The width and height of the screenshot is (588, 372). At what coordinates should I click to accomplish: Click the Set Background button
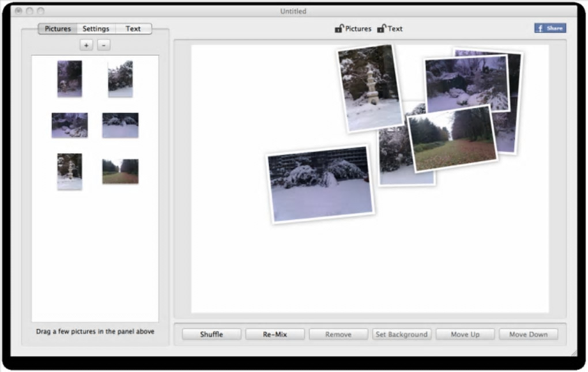click(x=402, y=334)
